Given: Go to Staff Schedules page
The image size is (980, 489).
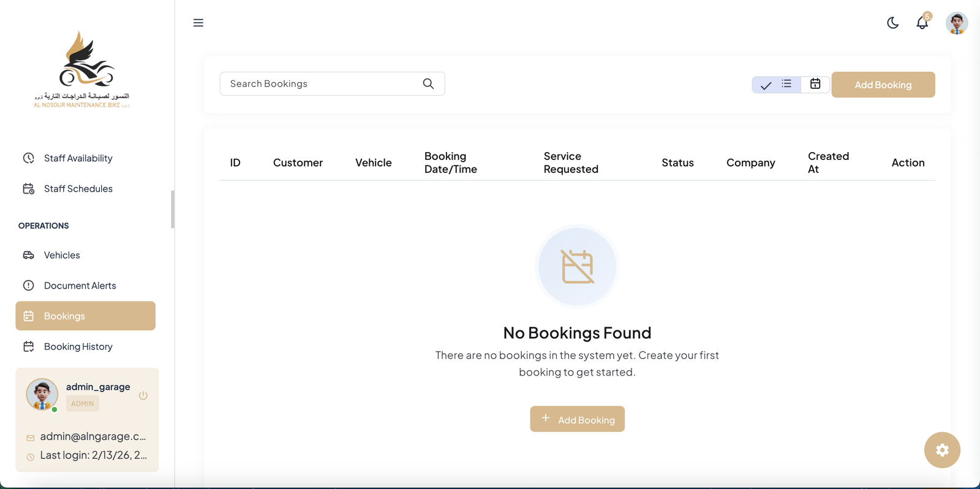Looking at the screenshot, I should tap(78, 189).
